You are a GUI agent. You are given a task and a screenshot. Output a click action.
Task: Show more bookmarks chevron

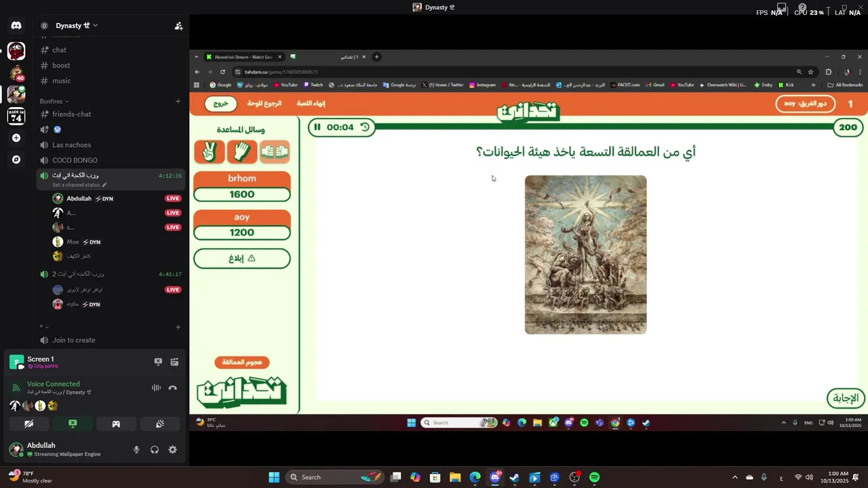[814, 85]
